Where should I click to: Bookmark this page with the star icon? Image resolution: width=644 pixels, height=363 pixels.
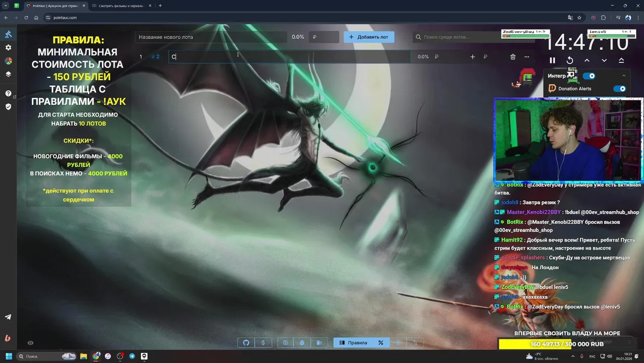(579, 18)
